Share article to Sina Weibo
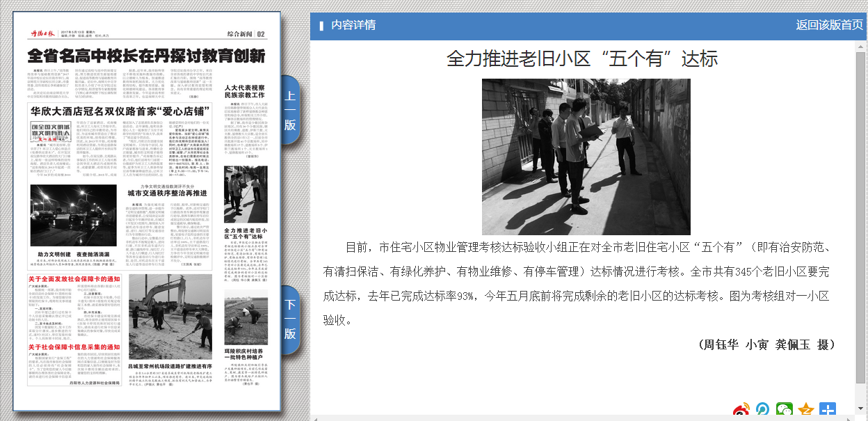The height and width of the screenshot is (421, 868). (x=741, y=411)
